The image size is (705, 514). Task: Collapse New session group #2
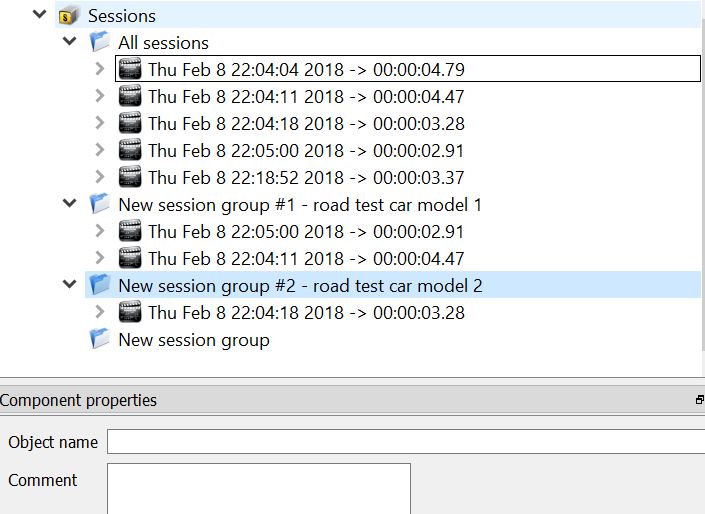coord(69,284)
